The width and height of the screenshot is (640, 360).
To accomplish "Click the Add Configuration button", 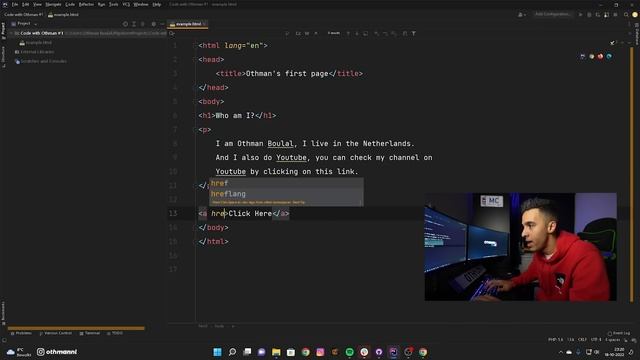I will [552, 14].
